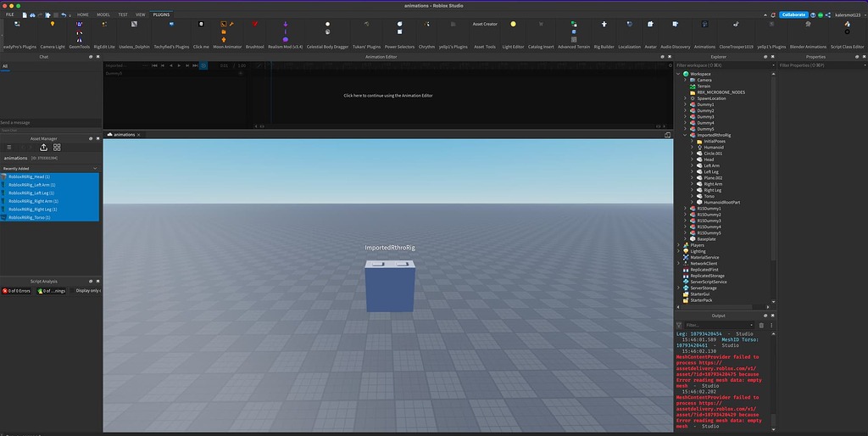This screenshot has height=436, width=868.
Task: Launch the Rig Builder plugin
Action: tap(604, 24)
